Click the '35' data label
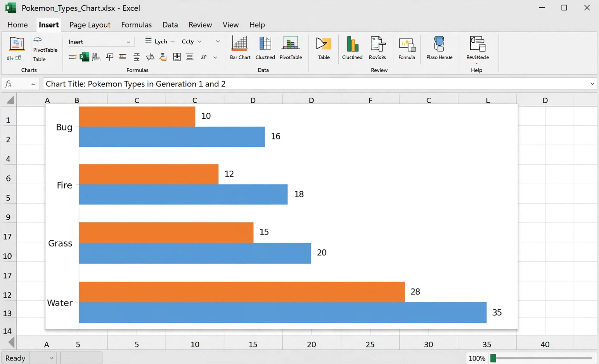 pyautogui.click(x=497, y=312)
